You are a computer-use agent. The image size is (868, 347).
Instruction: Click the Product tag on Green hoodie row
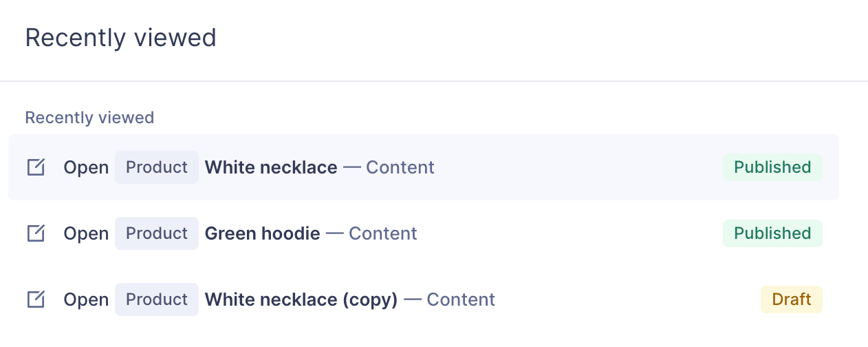tap(157, 233)
